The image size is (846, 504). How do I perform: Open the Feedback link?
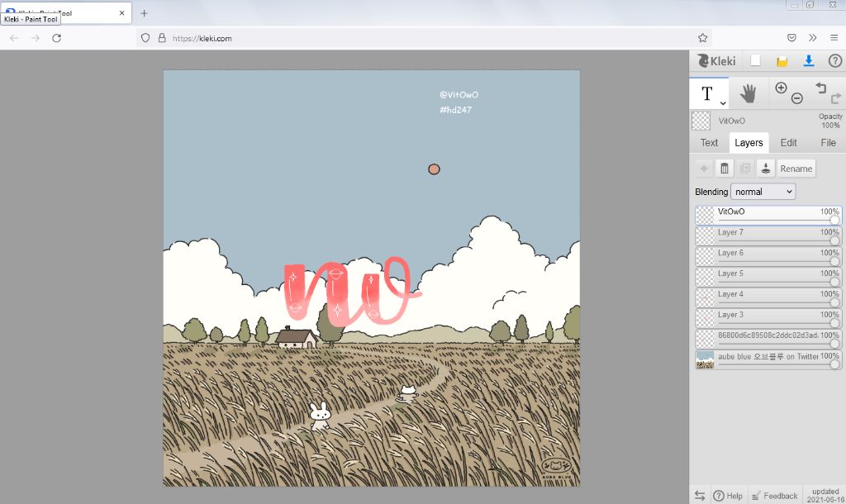[775, 496]
